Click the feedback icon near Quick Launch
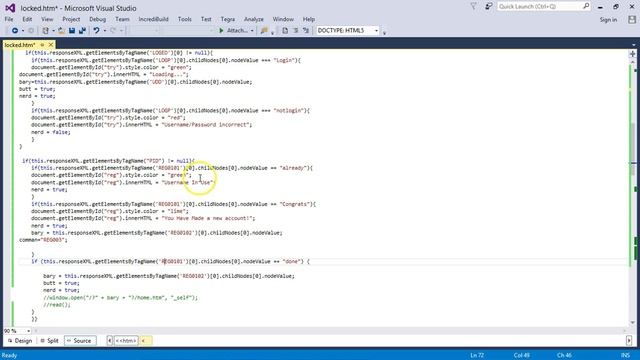The height and width of the screenshot is (360, 640). tap(488, 7)
